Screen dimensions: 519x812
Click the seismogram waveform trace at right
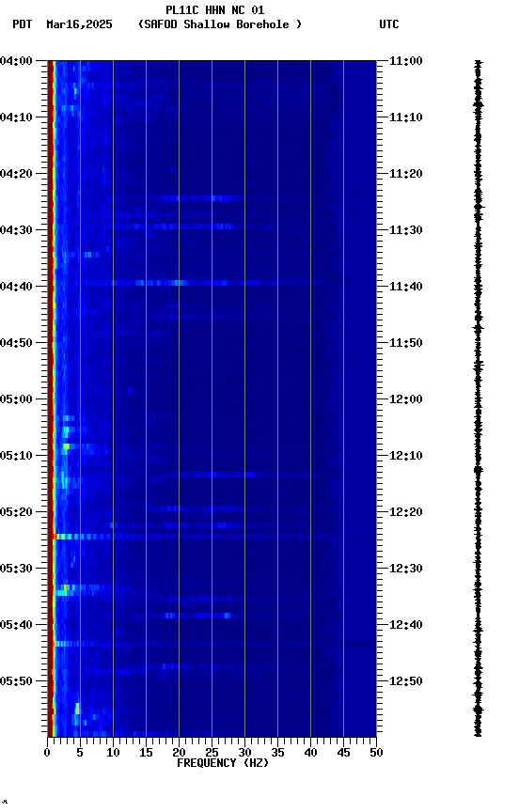(478, 398)
